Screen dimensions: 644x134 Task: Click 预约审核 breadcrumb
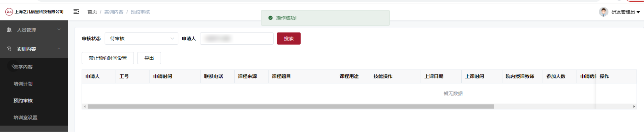click(140, 12)
